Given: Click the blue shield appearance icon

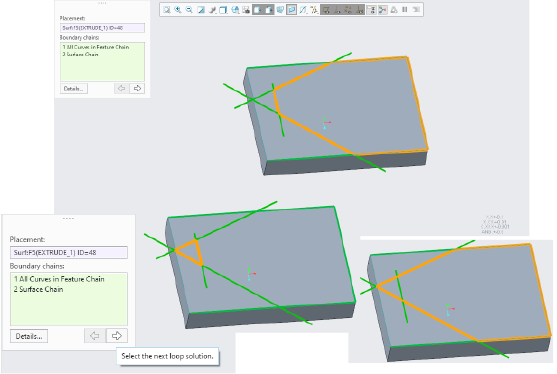Looking at the screenshot, I should (280, 10).
